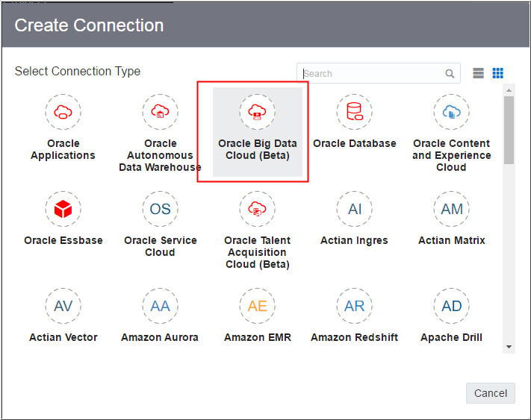Choose Oracle Autonomous Data Warehouse connection

pos(160,113)
